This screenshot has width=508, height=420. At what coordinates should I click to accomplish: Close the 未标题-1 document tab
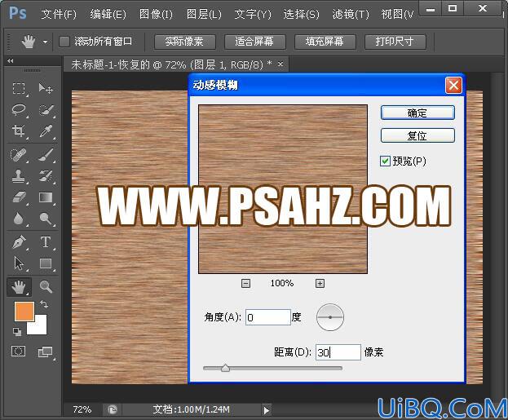point(281,64)
